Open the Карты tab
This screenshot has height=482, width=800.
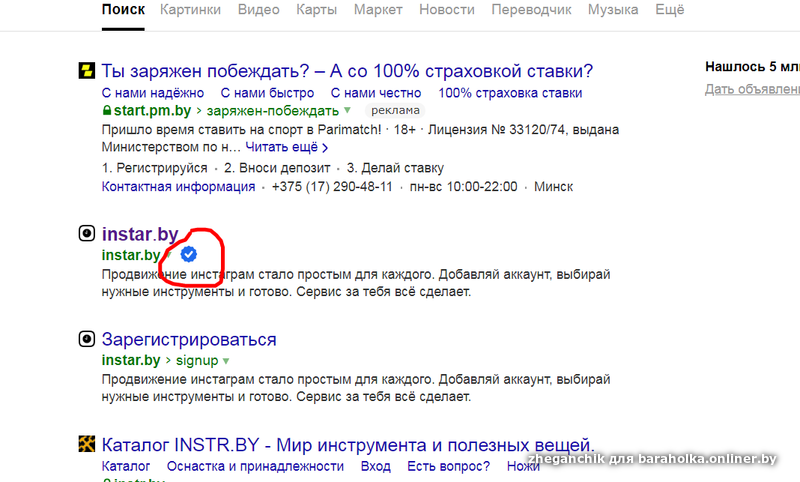pos(316,10)
